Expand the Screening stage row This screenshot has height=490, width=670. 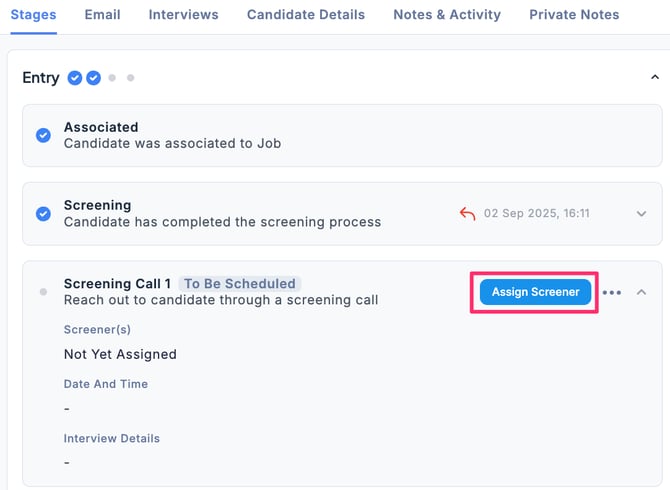click(x=641, y=213)
